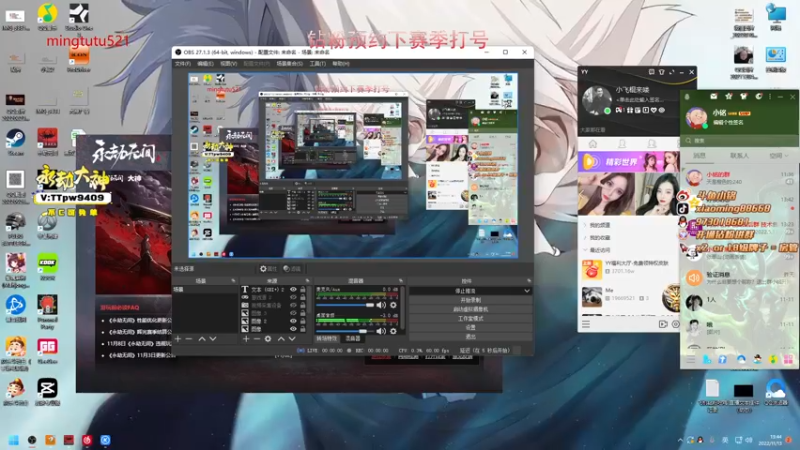This screenshot has width=800, height=450.
Task: Open the 场景集合(S) menu in OBS
Action: [x=289, y=64]
